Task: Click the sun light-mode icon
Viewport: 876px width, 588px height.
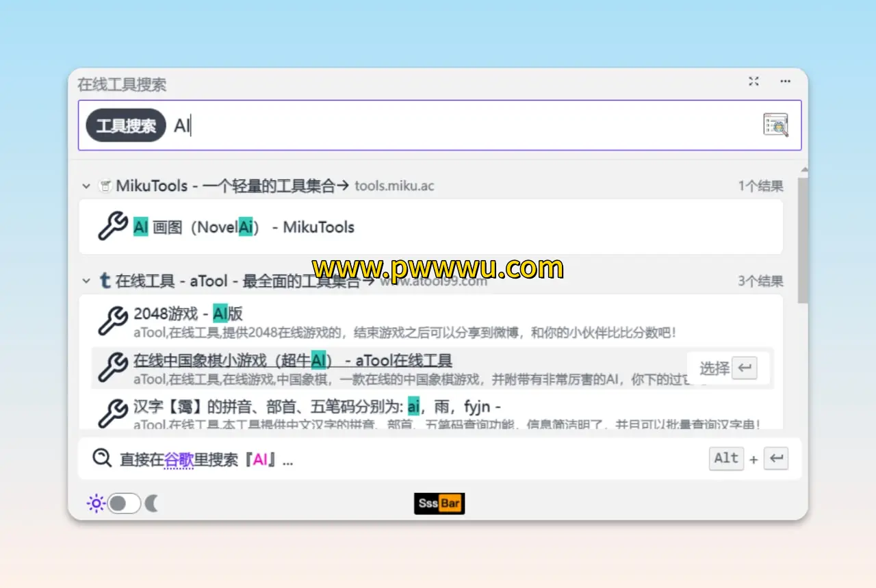Action: point(96,504)
